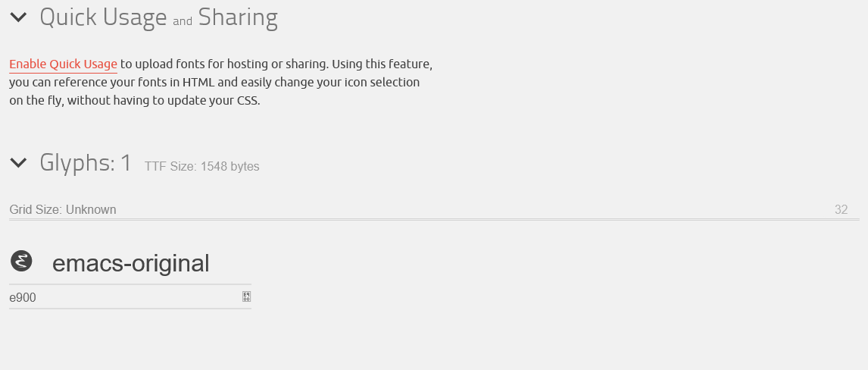Click the small 'and' text in the heading
The height and width of the screenshot is (370, 868).
[182, 21]
